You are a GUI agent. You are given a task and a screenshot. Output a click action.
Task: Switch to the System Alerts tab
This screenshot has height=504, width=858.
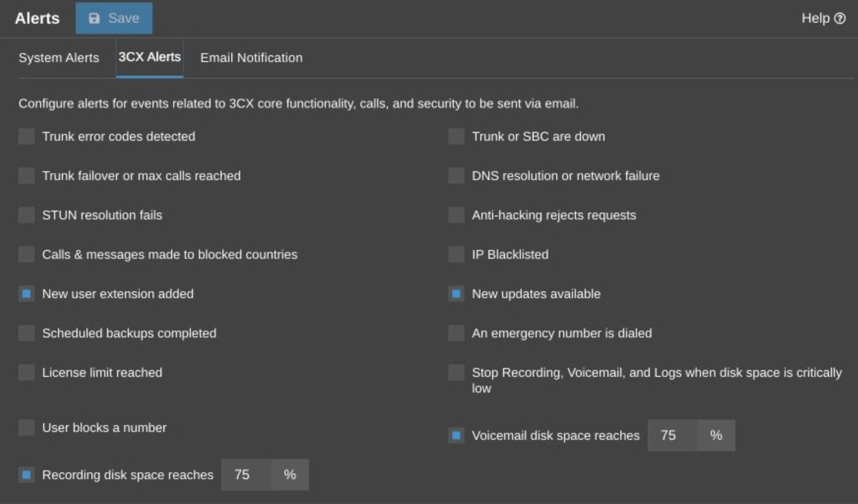[x=59, y=57]
